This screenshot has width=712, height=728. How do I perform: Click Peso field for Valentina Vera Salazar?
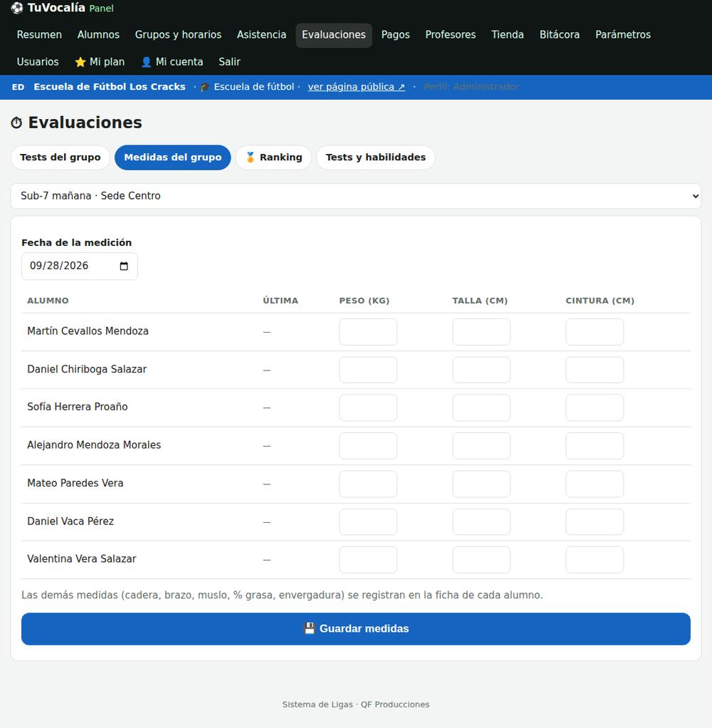tap(368, 559)
